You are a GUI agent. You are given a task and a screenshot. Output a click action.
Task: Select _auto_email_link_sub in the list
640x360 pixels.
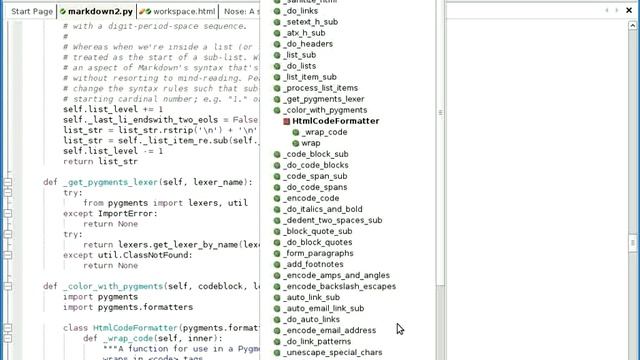pos(324,309)
